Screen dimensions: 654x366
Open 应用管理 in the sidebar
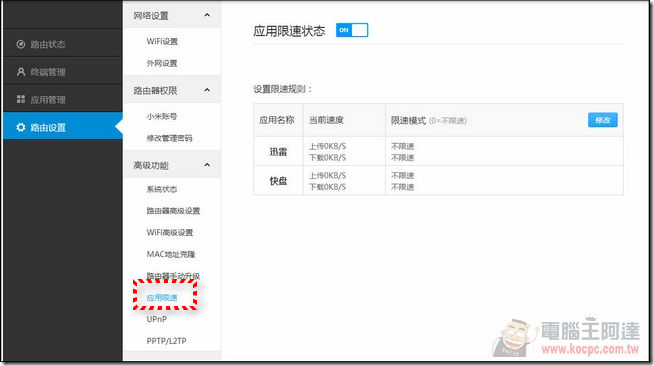63,99
